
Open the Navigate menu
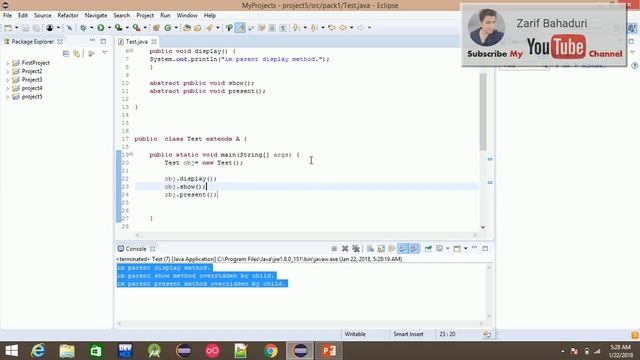click(96, 15)
